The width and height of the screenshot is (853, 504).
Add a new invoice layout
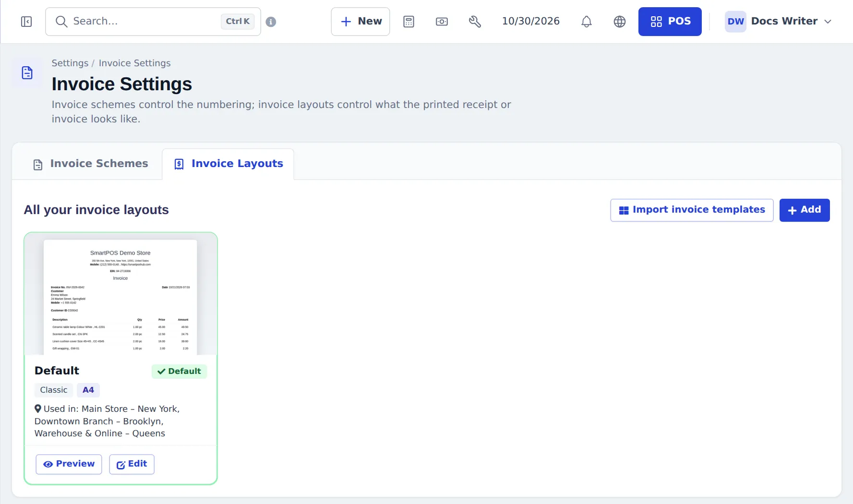click(x=805, y=210)
